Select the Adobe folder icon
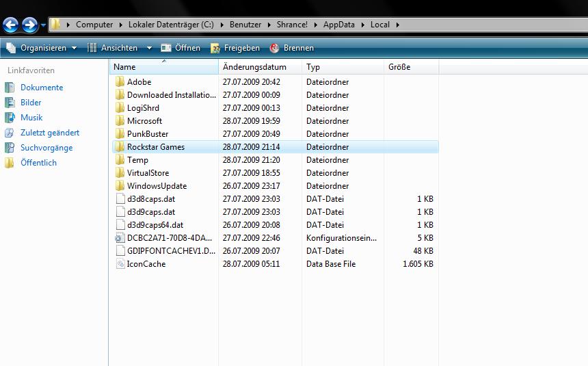588x366 pixels. point(120,82)
